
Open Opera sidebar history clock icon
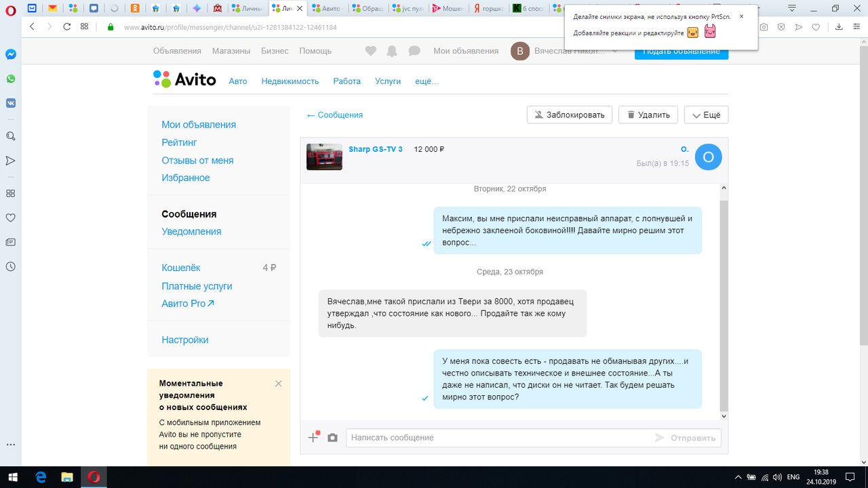pyautogui.click(x=11, y=266)
